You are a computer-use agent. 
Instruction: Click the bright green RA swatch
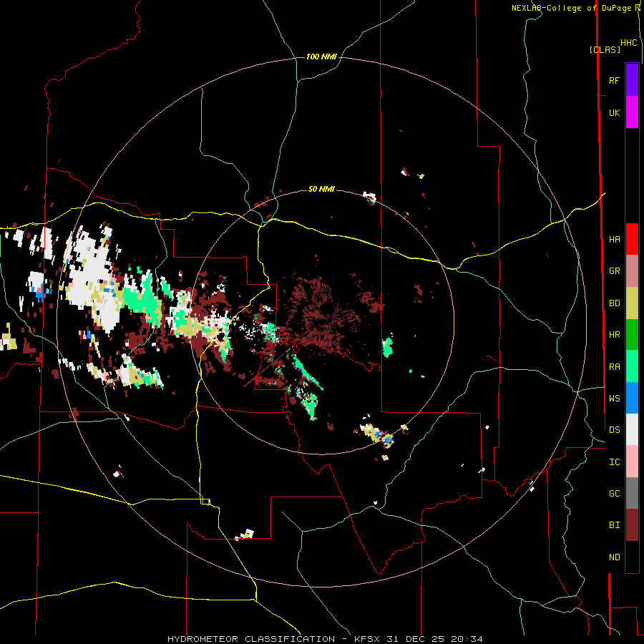(x=632, y=366)
